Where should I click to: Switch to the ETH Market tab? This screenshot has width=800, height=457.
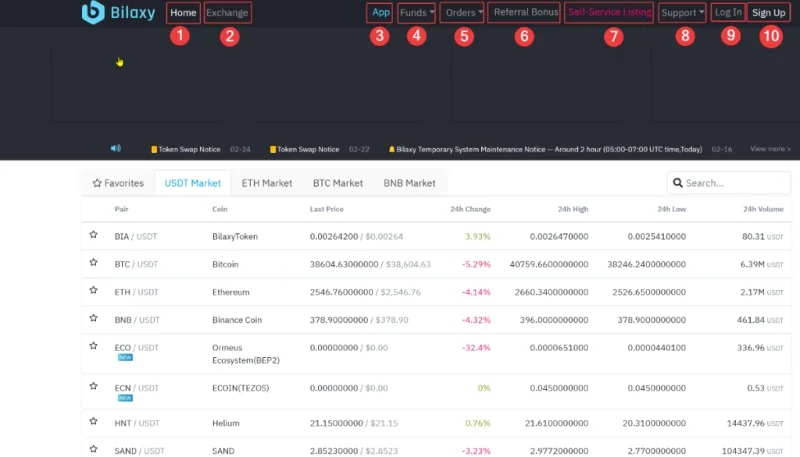267,183
